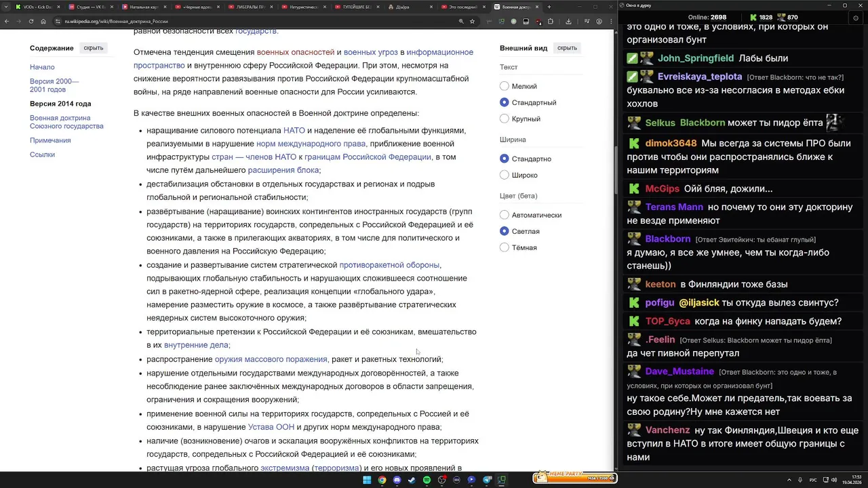The image size is (868, 488).
Task: Open Windows Start menu
Action: click(x=367, y=480)
